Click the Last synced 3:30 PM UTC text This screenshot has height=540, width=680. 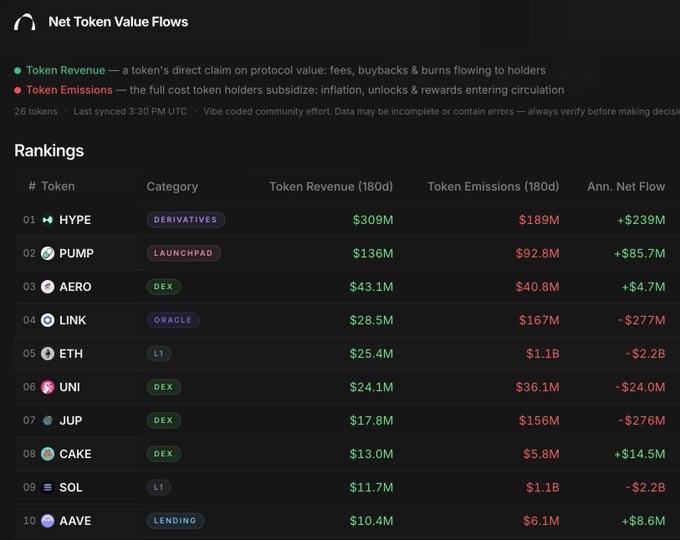[130, 111]
